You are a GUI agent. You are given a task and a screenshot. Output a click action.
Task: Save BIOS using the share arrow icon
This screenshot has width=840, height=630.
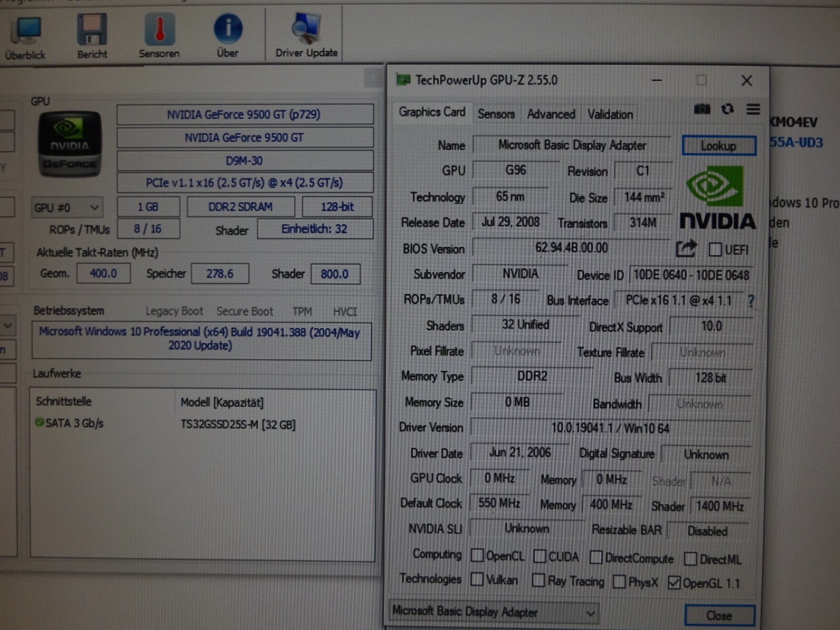coord(686,248)
